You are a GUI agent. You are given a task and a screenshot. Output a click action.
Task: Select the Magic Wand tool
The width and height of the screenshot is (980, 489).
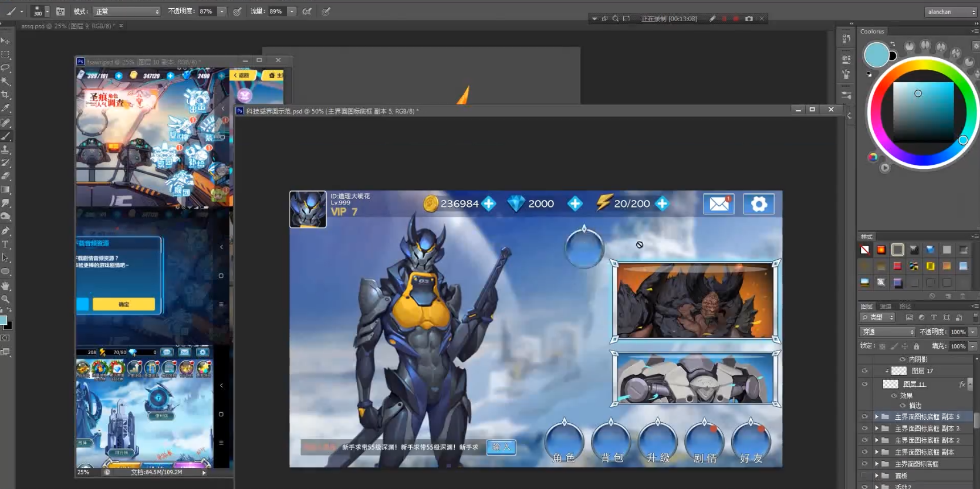coord(5,81)
